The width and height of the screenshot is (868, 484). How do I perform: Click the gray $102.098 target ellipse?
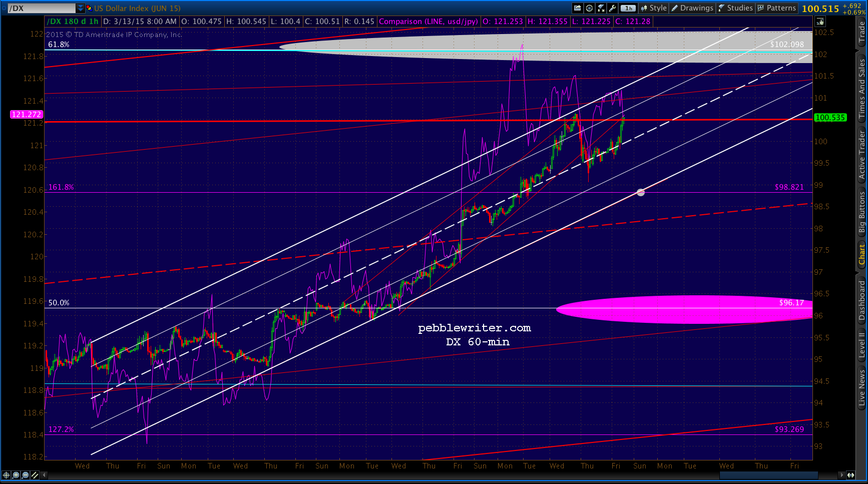click(x=546, y=48)
